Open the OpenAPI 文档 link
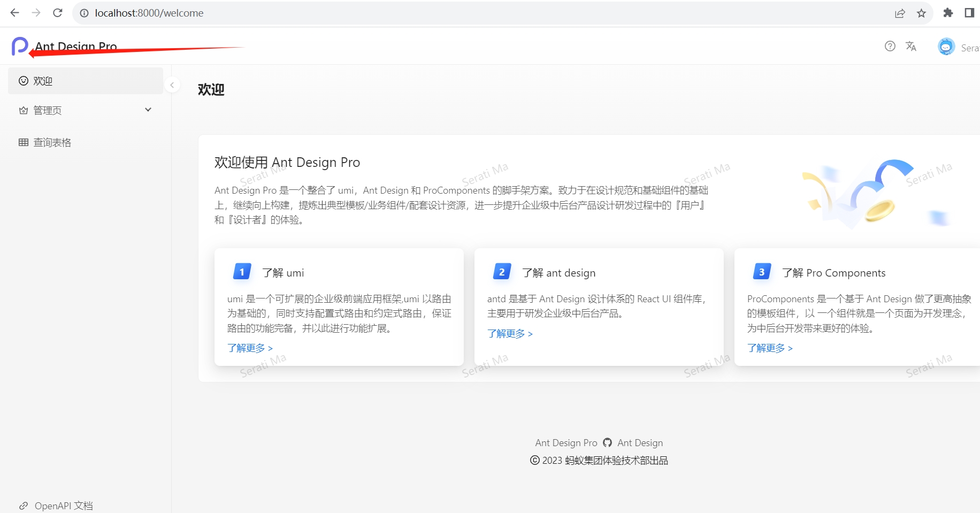 (x=64, y=506)
